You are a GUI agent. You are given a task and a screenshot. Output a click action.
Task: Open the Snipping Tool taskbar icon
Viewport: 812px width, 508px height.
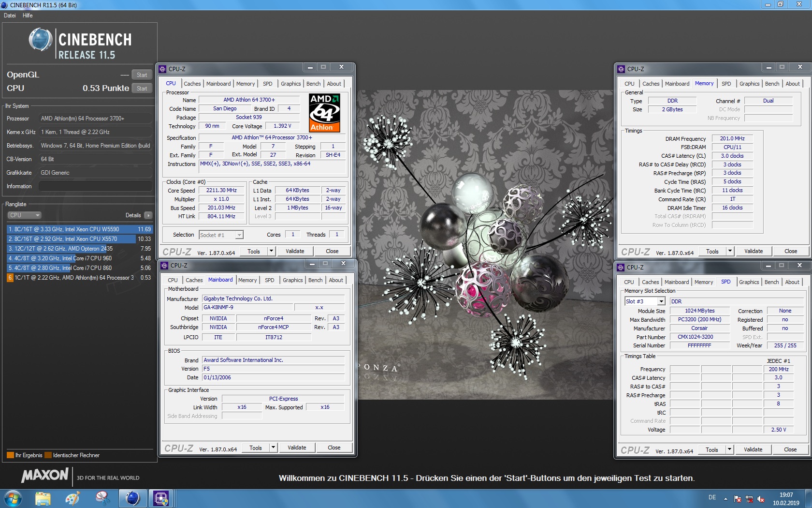(x=102, y=498)
